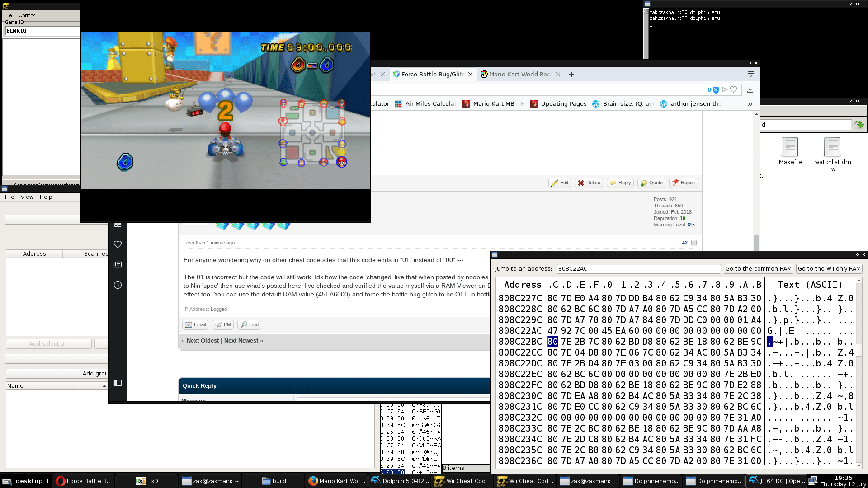The height and width of the screenshot is (488, 868).
Task: Sort watch list by Name column
Action: (57, 386)
